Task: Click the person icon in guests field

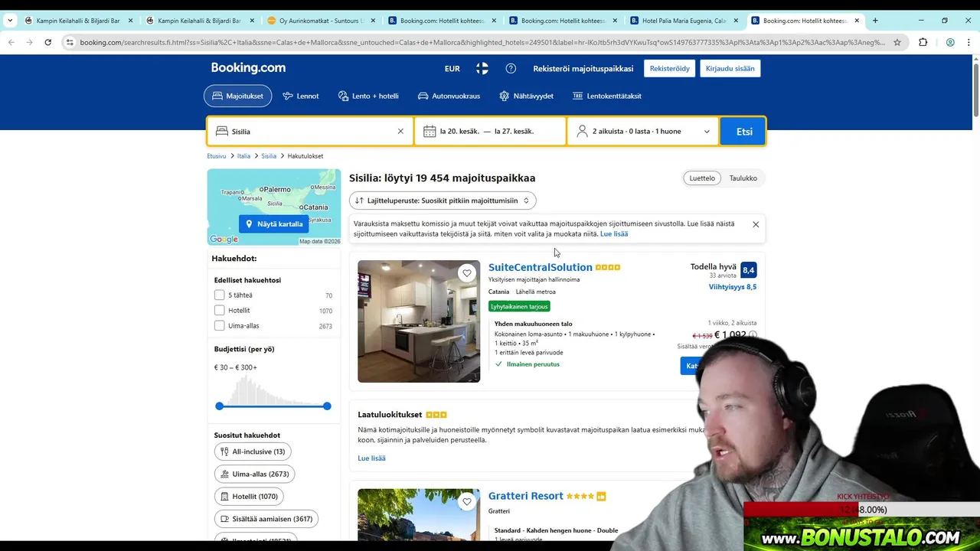Action: pyautogui.click(x=583, y=132)
